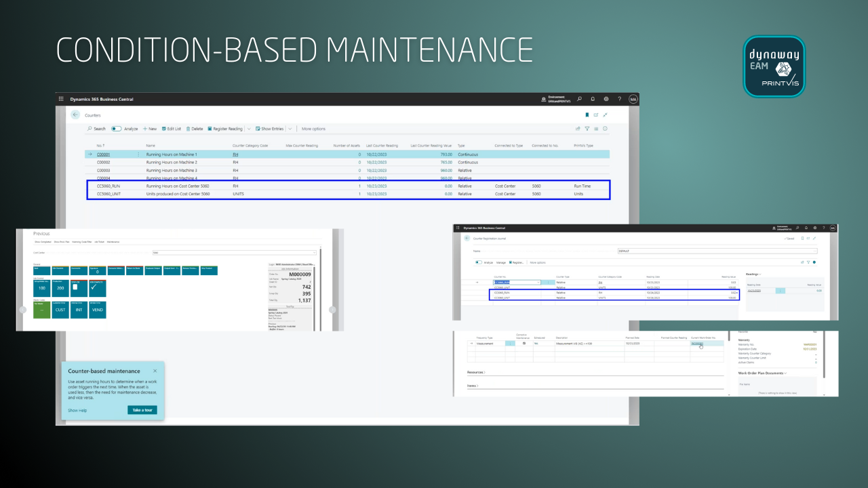
Task: Expand the Register Reading dropdown arrow
Action: pos(248,129)
